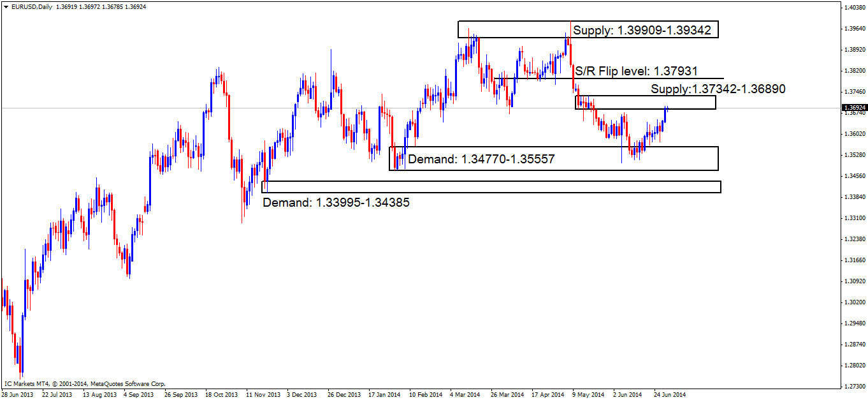Click price axis value 1.39640
This screenshot has height=400, width=868.
pyautogui.click(x=854, y=28)
